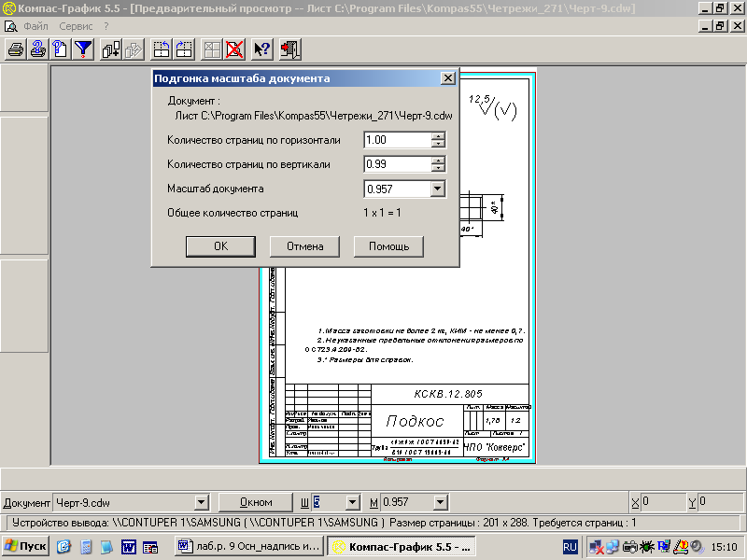Click the grayed-out remove documents icon
Image resolution: width=747 pixels, height=560 pixels.
tap(134, 49)
